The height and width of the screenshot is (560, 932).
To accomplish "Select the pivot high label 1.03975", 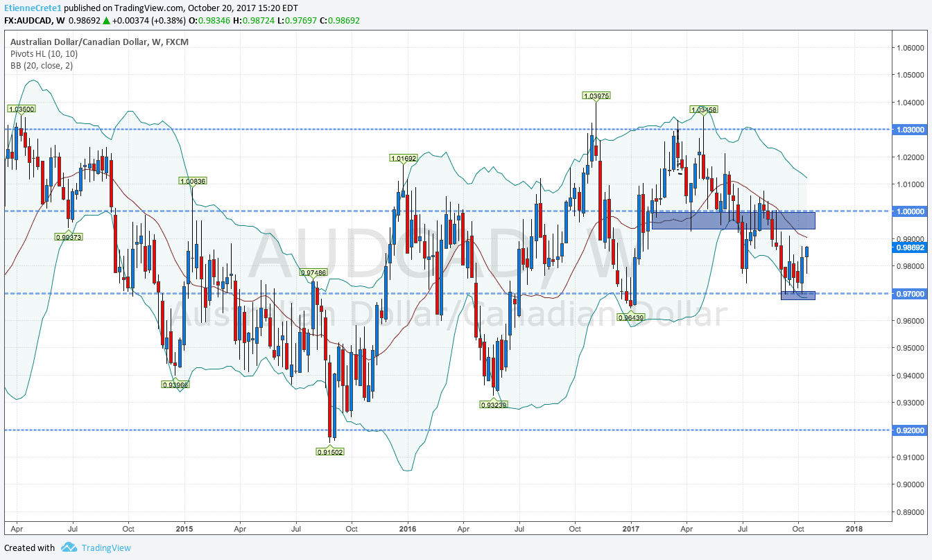I will (x=595, y=96).
